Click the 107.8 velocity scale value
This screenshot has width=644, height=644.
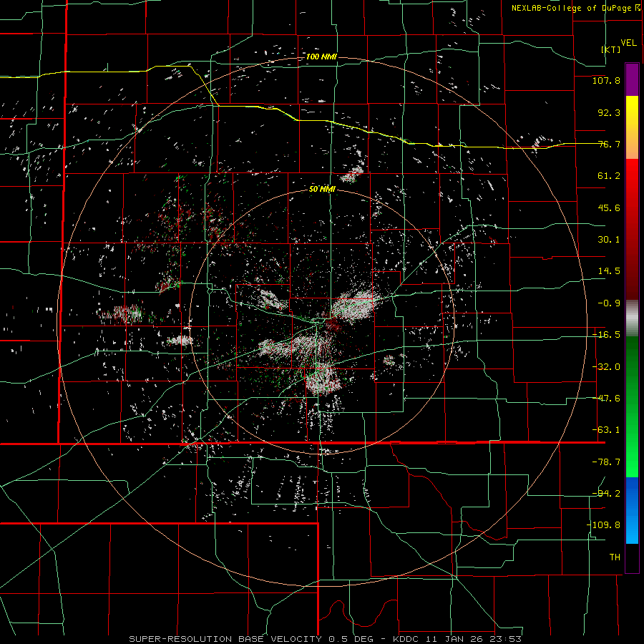(606, 80)
